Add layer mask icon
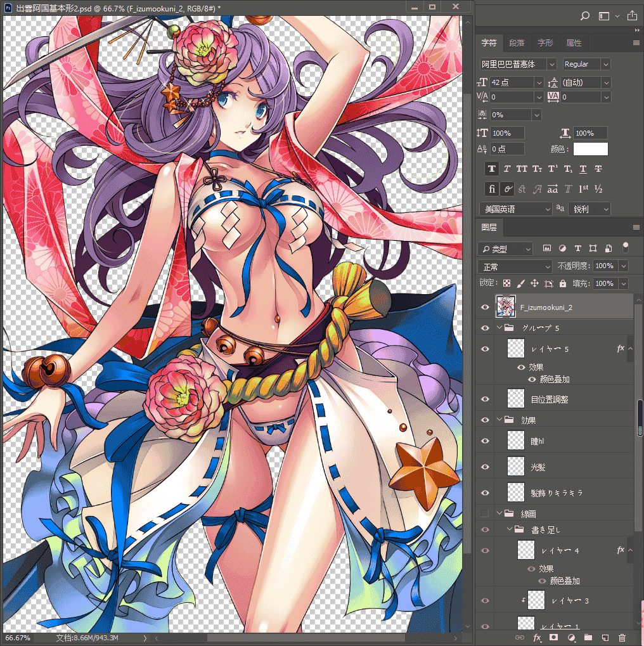The width and height of the screenshot is (644, 646). (x=553, y=638)
